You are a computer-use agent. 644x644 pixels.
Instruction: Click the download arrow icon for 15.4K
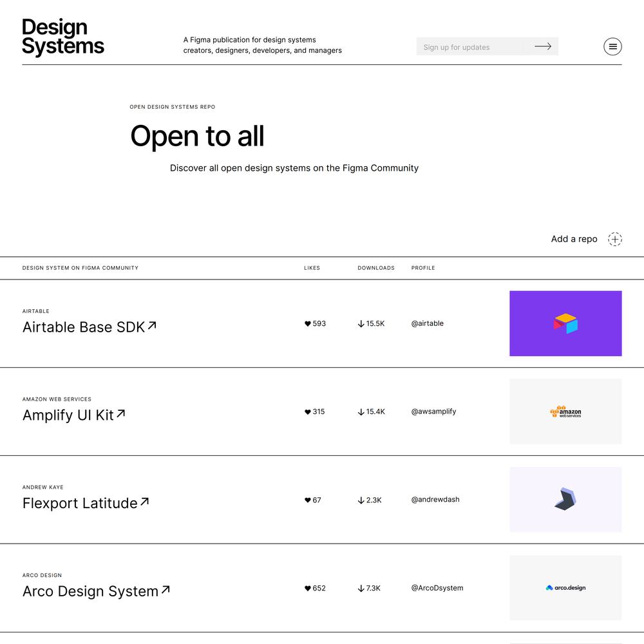click(361, 412)
